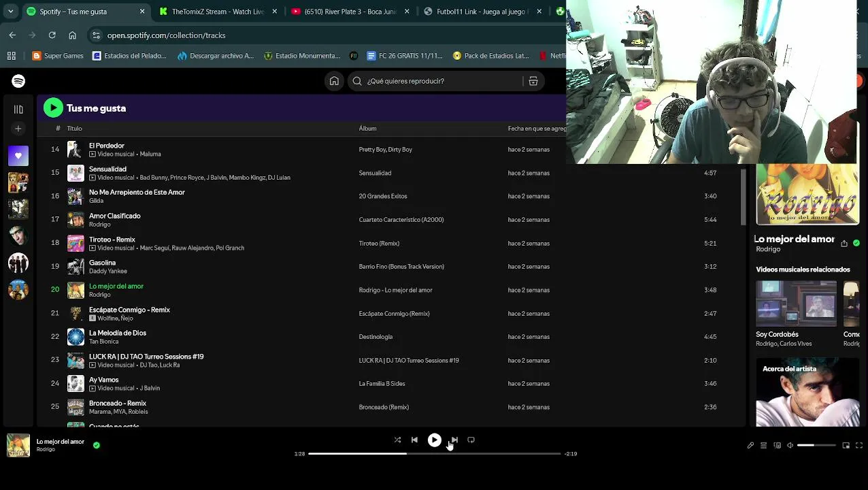Image resolution: width=868 pixels, height=490 pixels.
Task: Skip to the previous track
Action: tap(414, 440)
